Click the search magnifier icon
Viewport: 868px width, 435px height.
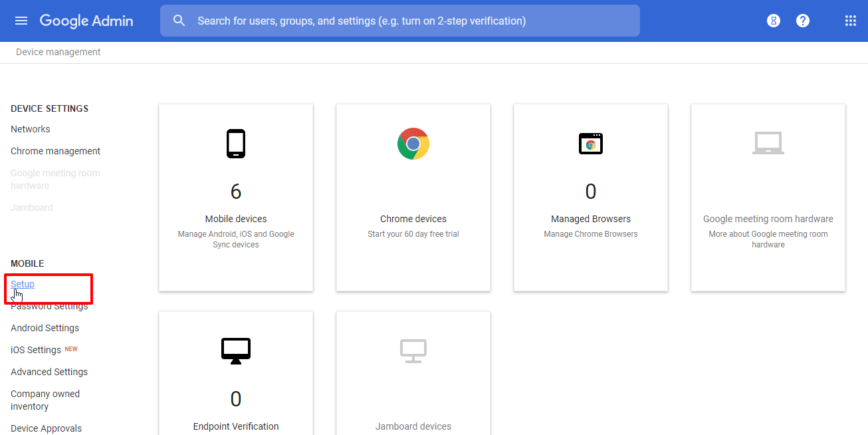point(179,21)
